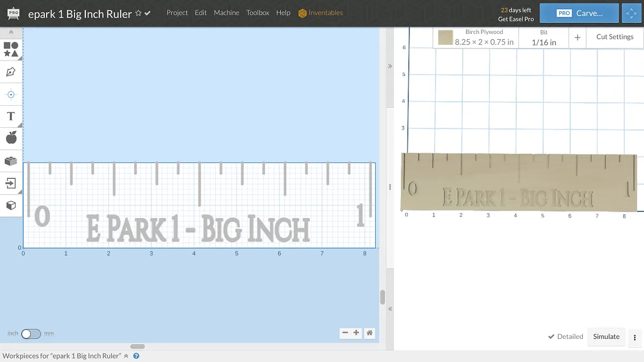The width and height of the screenshot is (644, 362).
Task: Click the Import arrow icon
Action: [11, 183]
